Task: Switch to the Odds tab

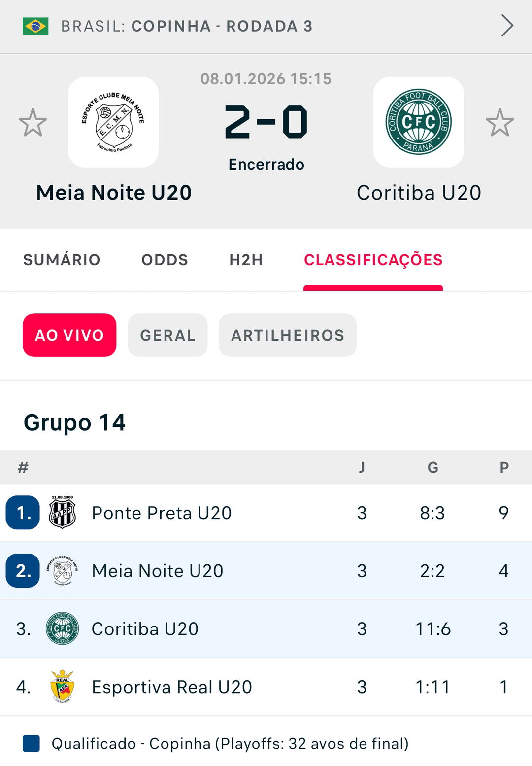Action: click(x=165, y=260)
